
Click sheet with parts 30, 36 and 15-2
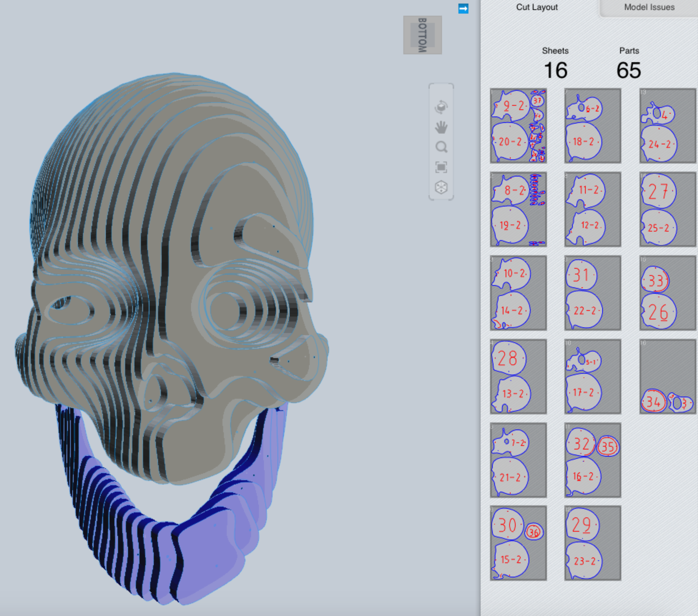click(518, 543)
